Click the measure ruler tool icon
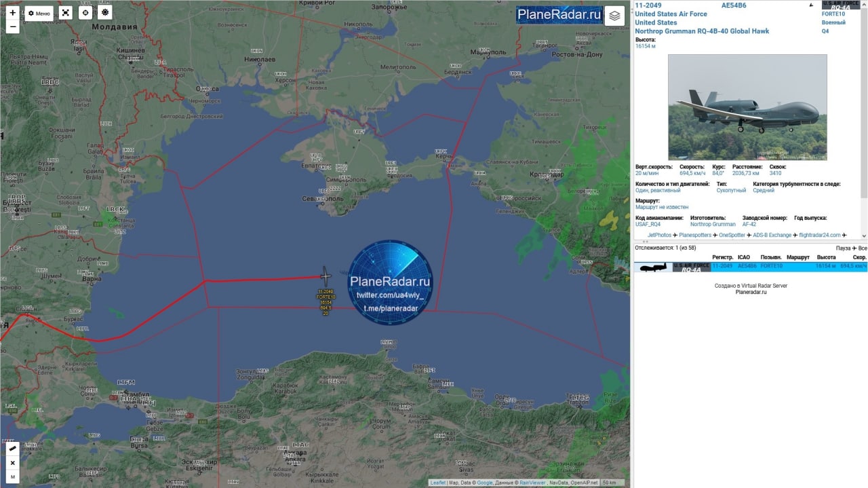 pos(12,449)
